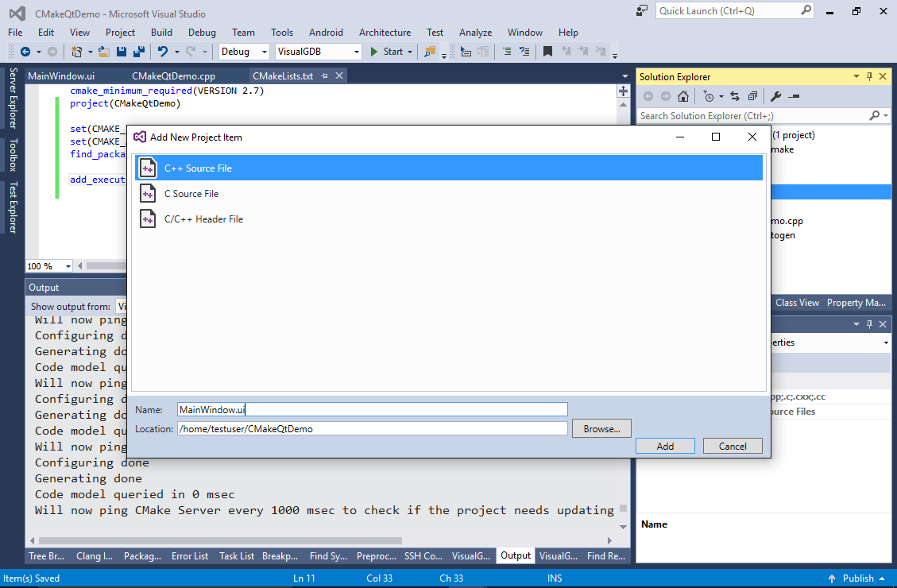This screenshot has width=897, height=588.
Task: Click the Browse... button for Location
Action: click(x=601, y=428)
